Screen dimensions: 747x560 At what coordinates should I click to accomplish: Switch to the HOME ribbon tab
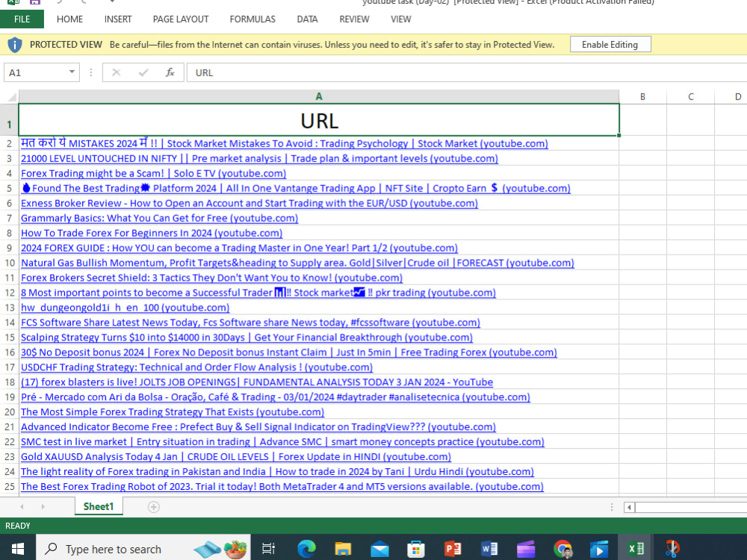[69, 19]
